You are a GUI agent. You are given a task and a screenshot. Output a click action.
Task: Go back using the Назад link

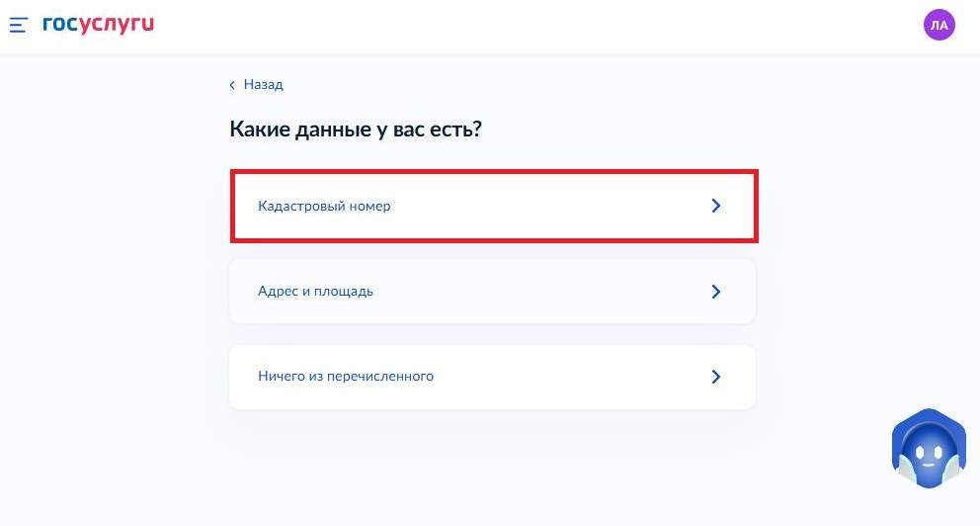click(x=263, y=85)
